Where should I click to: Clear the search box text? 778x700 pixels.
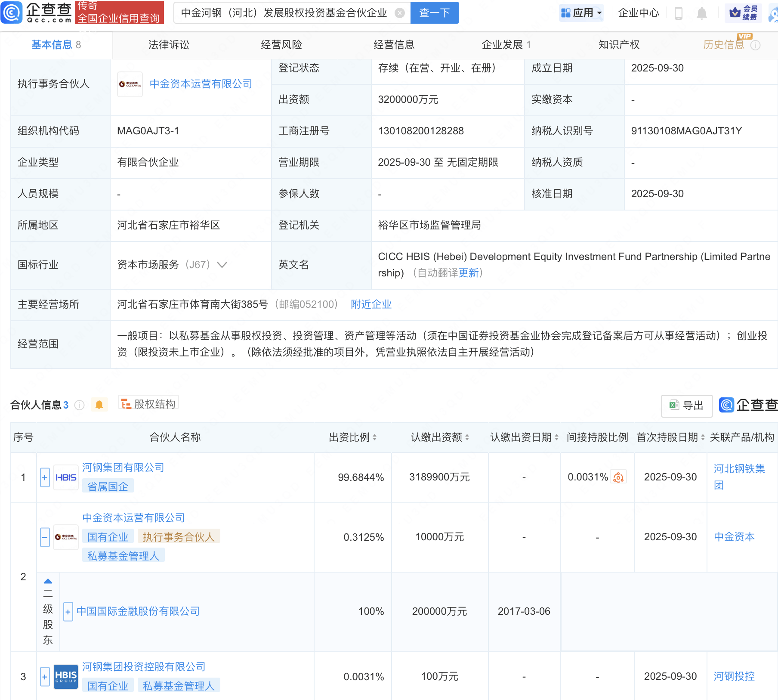point(400,13)
